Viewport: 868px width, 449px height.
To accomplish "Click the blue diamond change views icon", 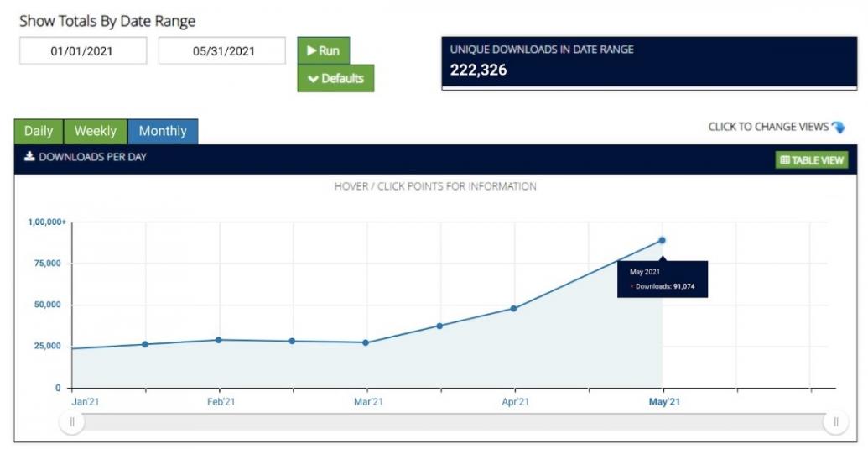I will coord(838,128).
